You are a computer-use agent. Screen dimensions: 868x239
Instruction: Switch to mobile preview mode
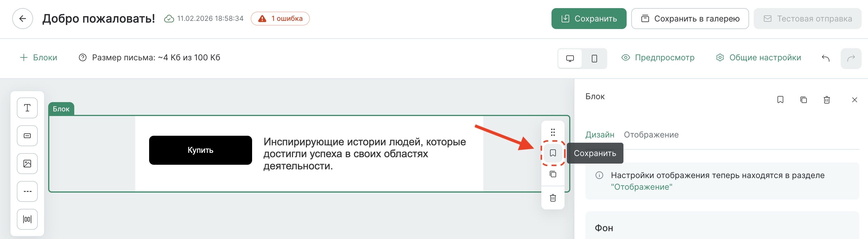594,58
